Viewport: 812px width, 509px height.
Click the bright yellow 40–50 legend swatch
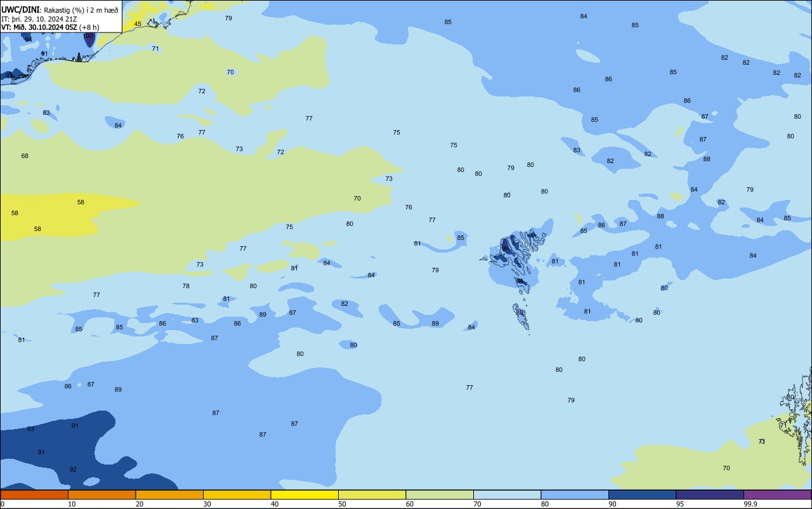(x=304, y=494)
